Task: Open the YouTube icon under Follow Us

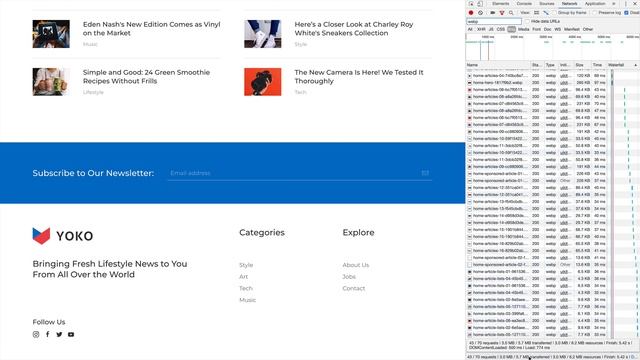Action: 71,334
